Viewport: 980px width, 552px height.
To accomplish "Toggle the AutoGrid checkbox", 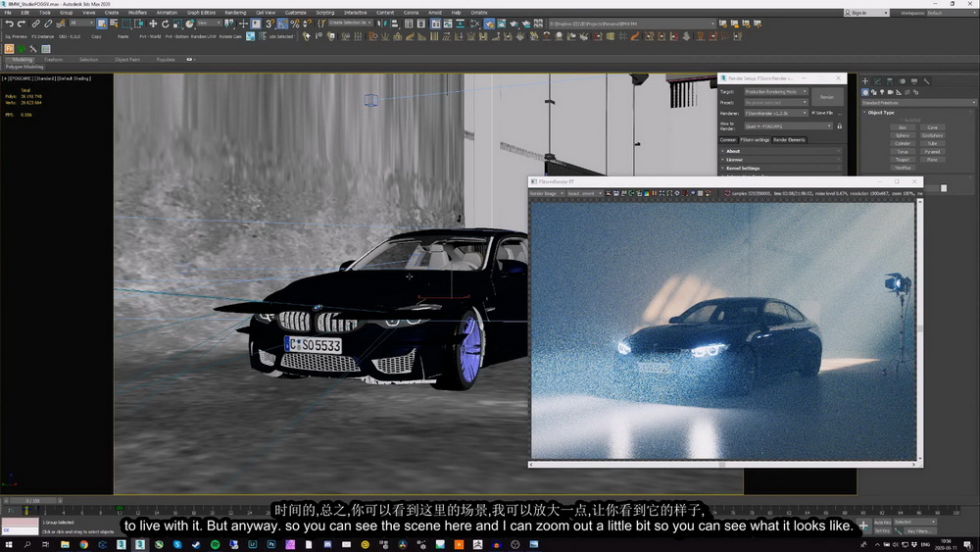I will click(902, 120).
